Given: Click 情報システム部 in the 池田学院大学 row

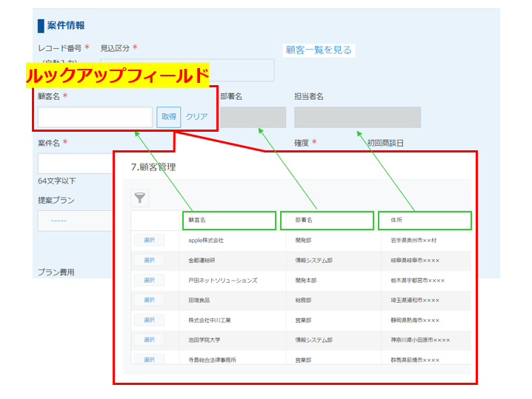Looking at the screenshot, I should point(314,340).
